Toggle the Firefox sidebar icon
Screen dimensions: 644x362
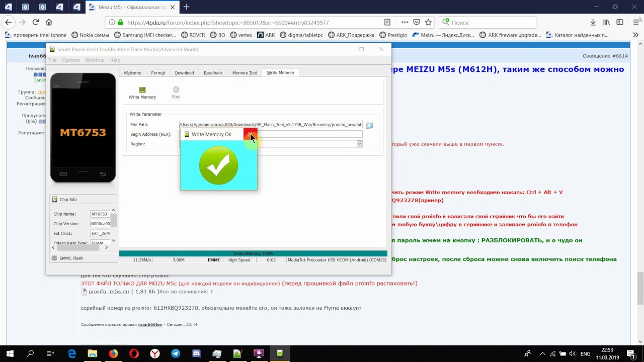[x=620, y=22]
